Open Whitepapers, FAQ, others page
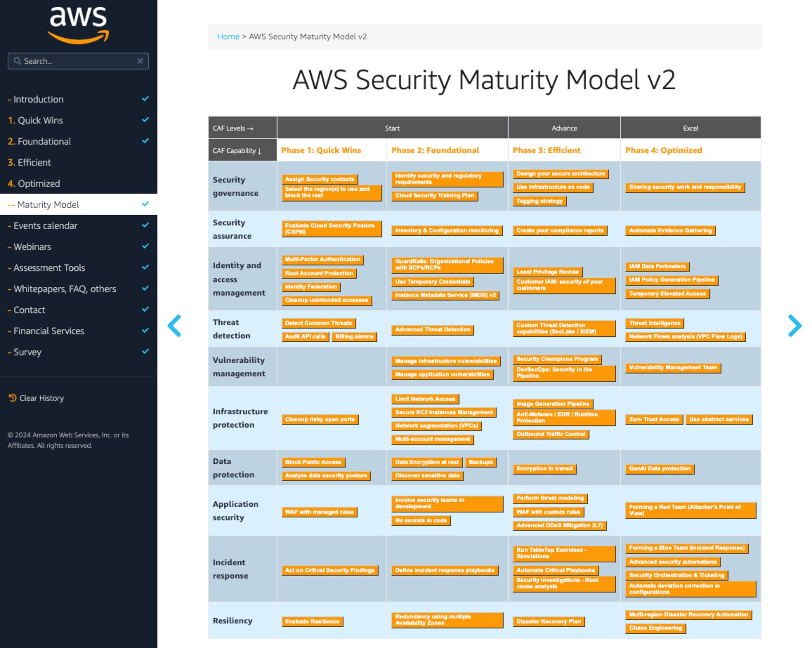Image resolution: width=812 pixels, height=648 pixels. pos(78,289)
